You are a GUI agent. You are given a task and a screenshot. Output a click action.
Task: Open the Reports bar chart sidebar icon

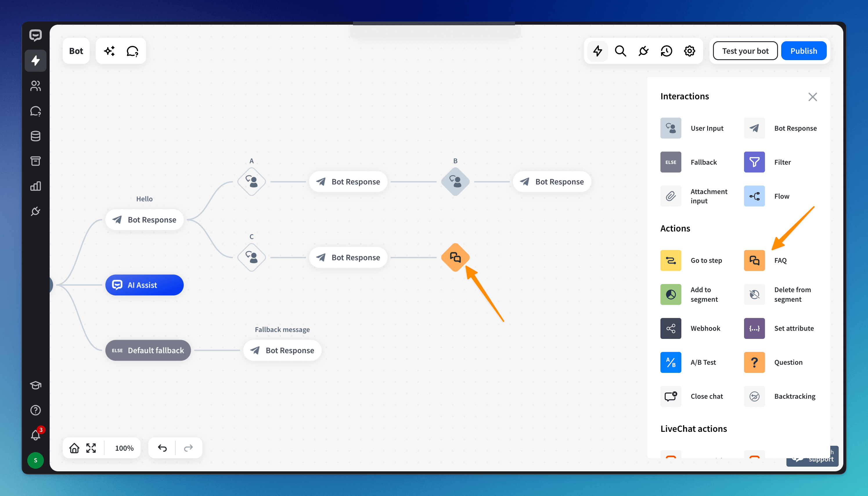coord(35,186)
